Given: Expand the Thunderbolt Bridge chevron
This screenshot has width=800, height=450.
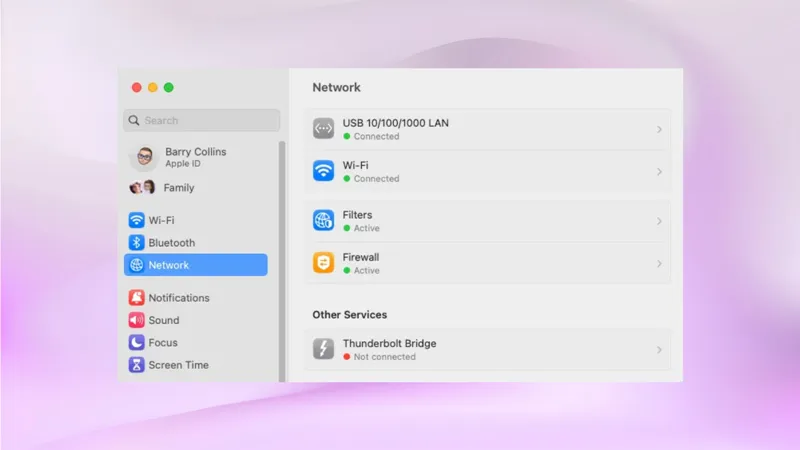Looking at the screenshot, I should tap(659, 350).
